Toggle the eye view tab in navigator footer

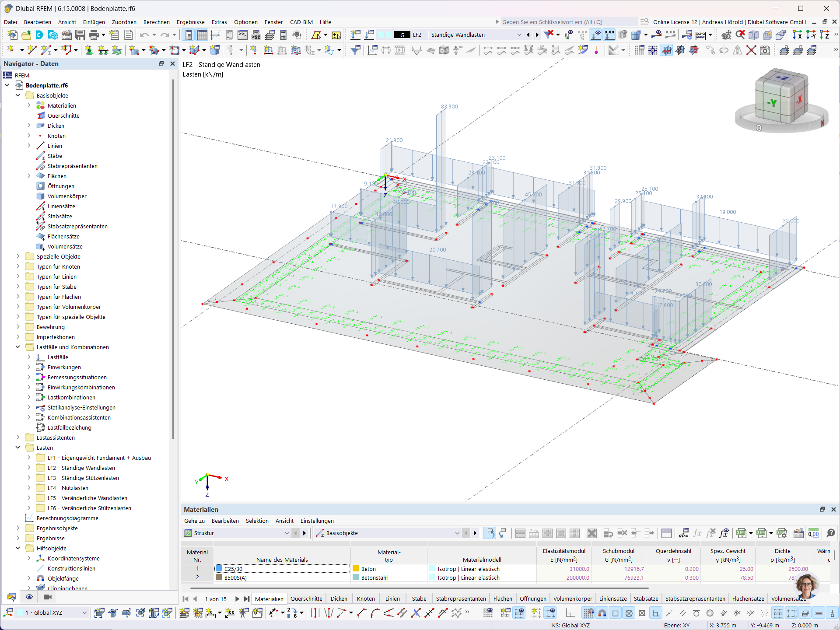tap(29, 597)
